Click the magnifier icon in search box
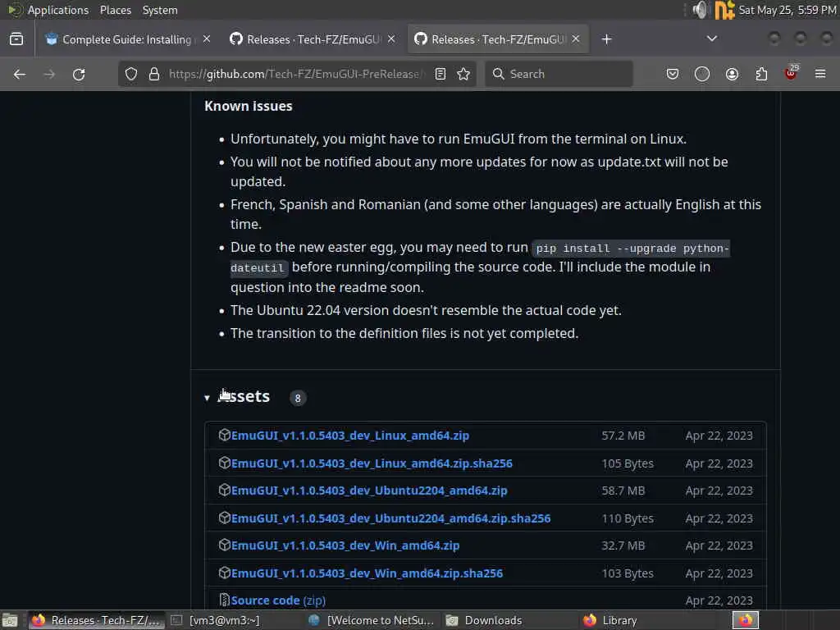The height and width of the screenshot is (630, 840). (498, 74)
